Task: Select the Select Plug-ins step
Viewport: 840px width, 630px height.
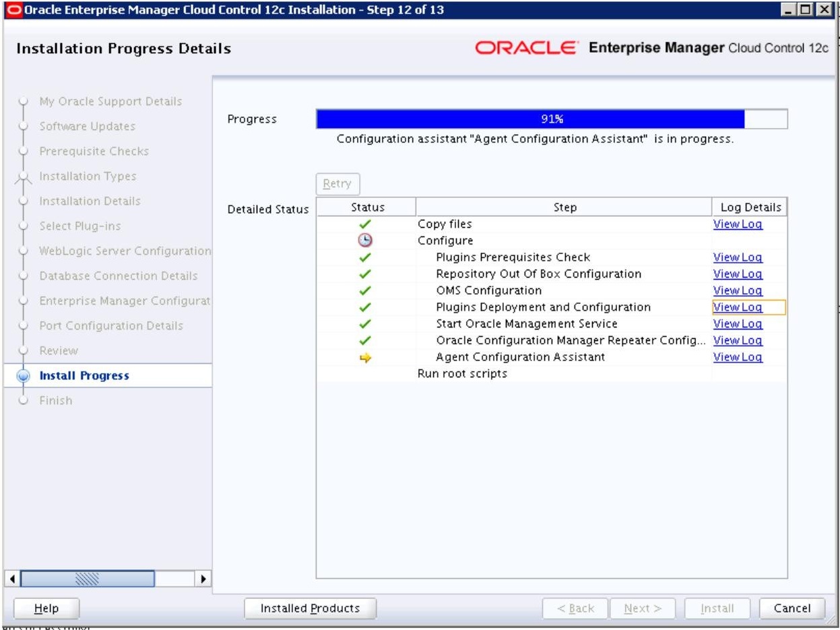Action: tap(80, 226)
